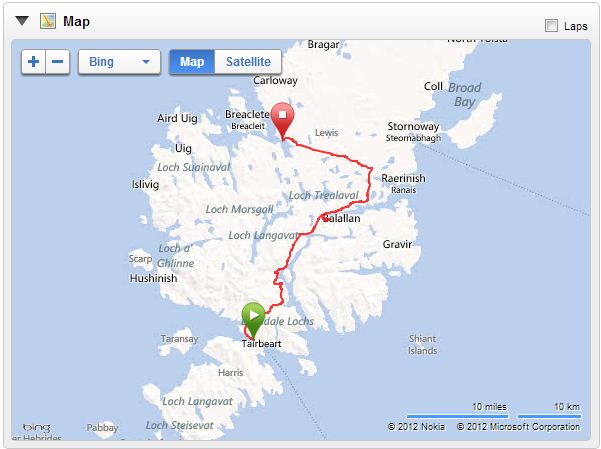The image size is (601, 449).
Task: Click the Map panel title text
Action: coord(76,21)
